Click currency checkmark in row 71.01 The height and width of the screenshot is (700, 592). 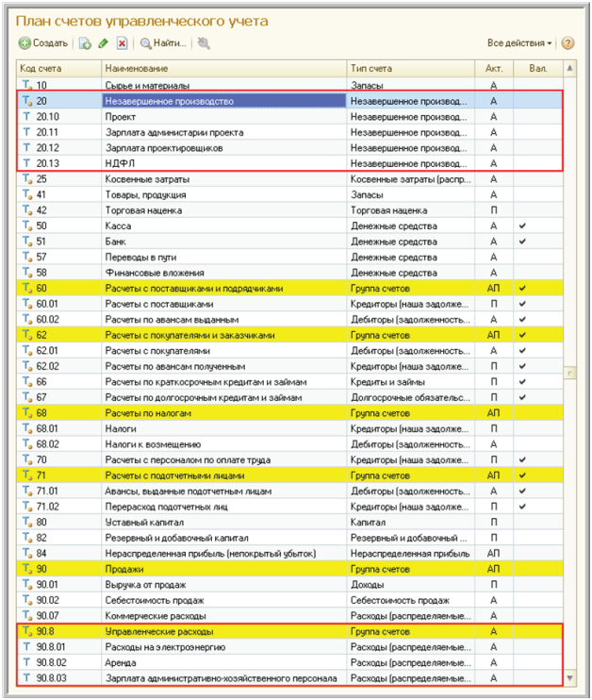tap(522, 491)
